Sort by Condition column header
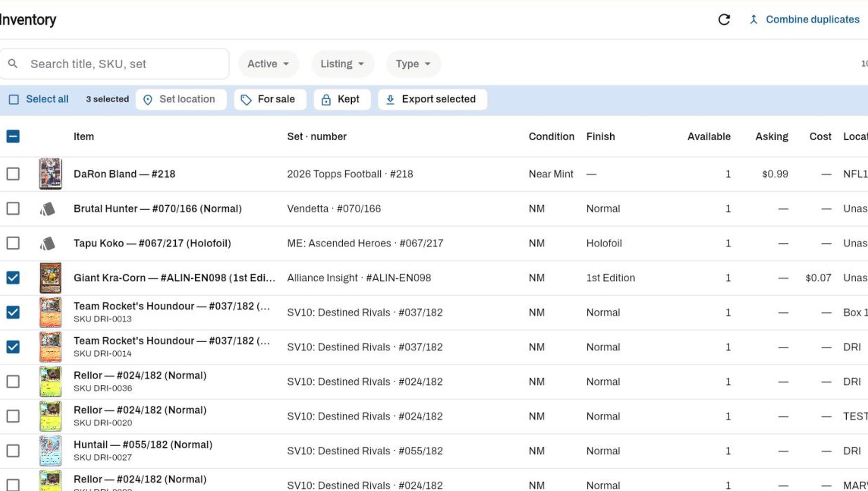 coord(551,137)
